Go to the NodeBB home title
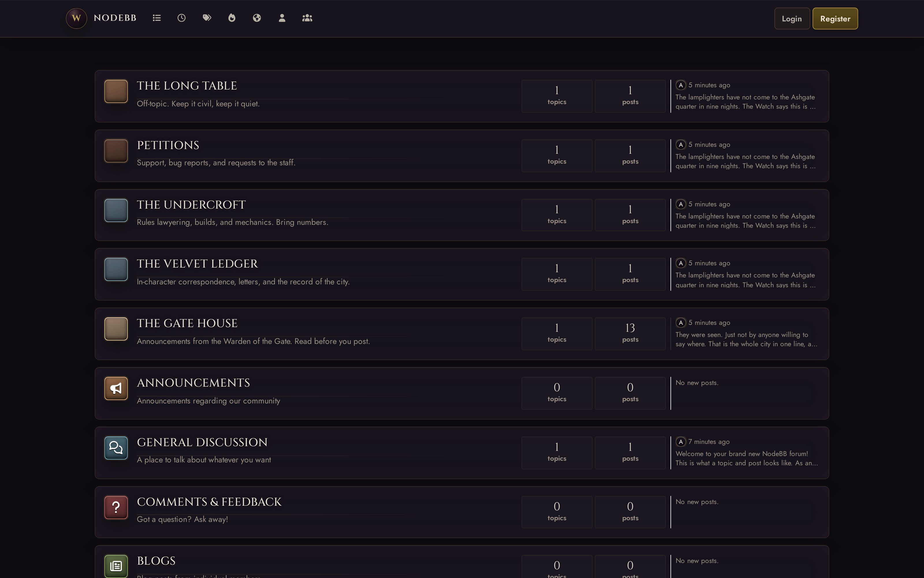The width and height of the screenshot is (924, 578). tap(115, 18)
